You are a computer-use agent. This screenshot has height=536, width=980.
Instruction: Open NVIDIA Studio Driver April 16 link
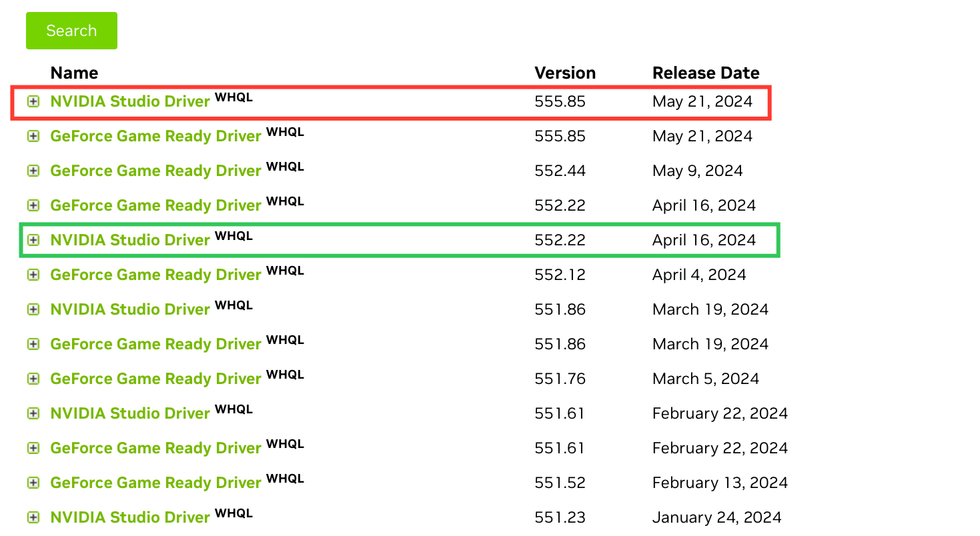(x=130, y=240)
